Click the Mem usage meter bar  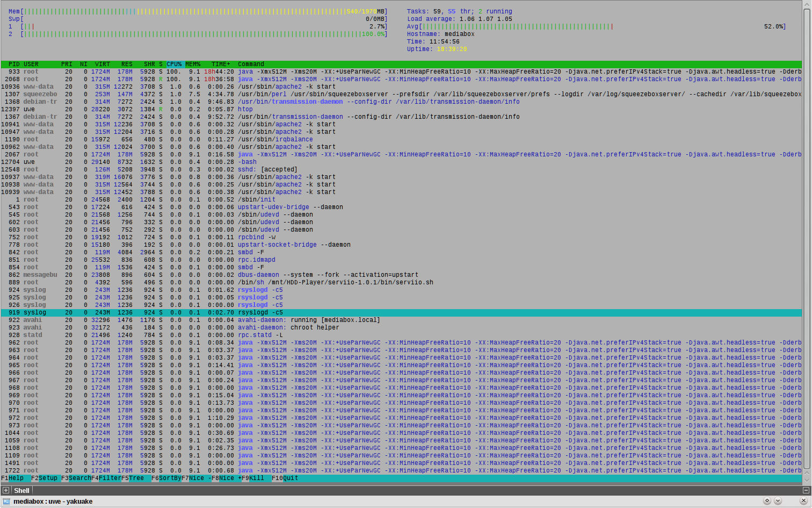[198, 11]
